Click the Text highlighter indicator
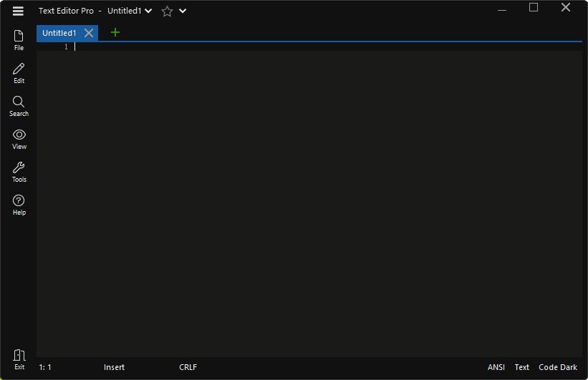This screenshot has width=588, height=380. click(521, 367)
